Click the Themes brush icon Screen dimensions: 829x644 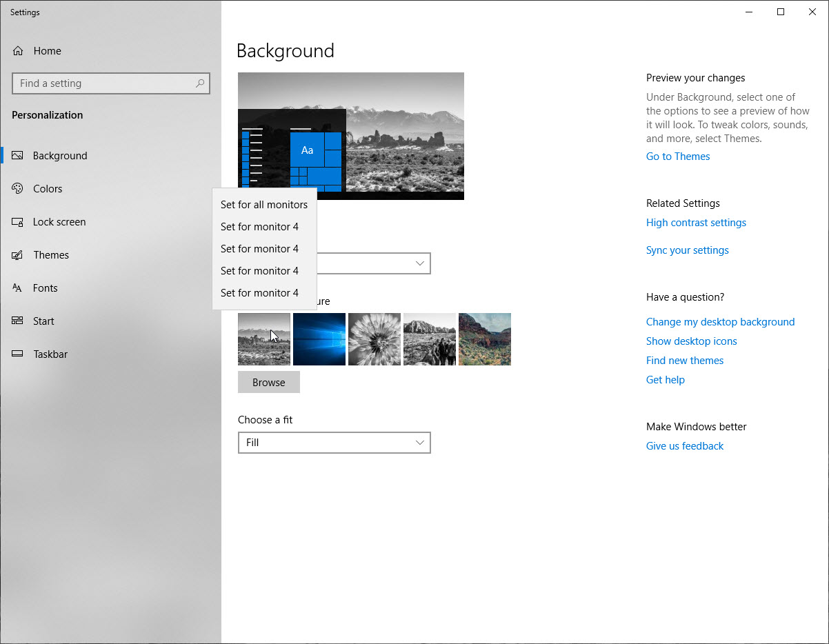click(x=18, y=255)
